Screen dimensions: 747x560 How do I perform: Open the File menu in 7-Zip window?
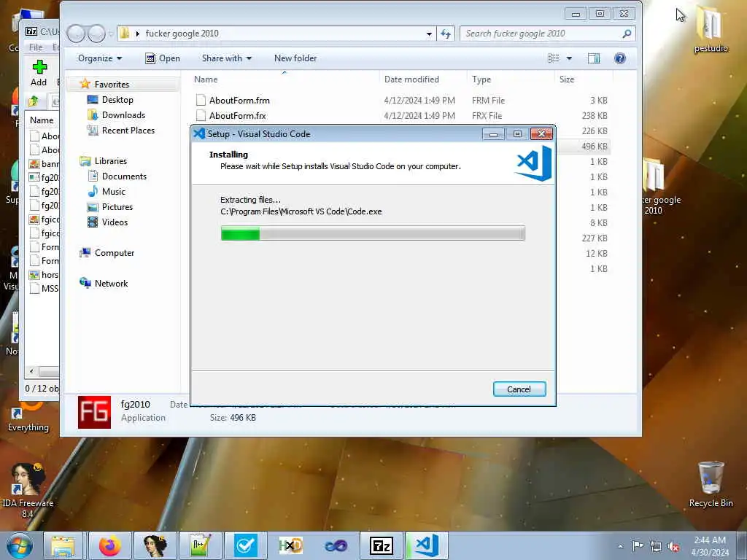point(36,47)
